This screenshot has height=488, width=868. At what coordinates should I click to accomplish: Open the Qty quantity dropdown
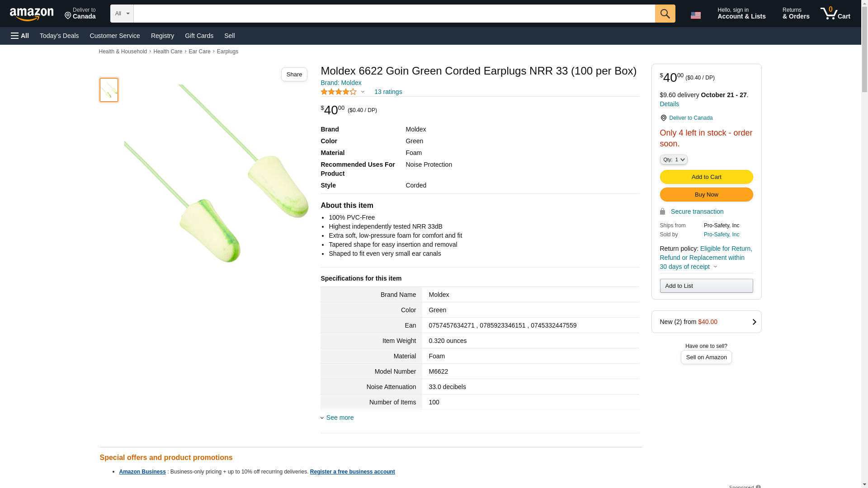click(673, 160)
